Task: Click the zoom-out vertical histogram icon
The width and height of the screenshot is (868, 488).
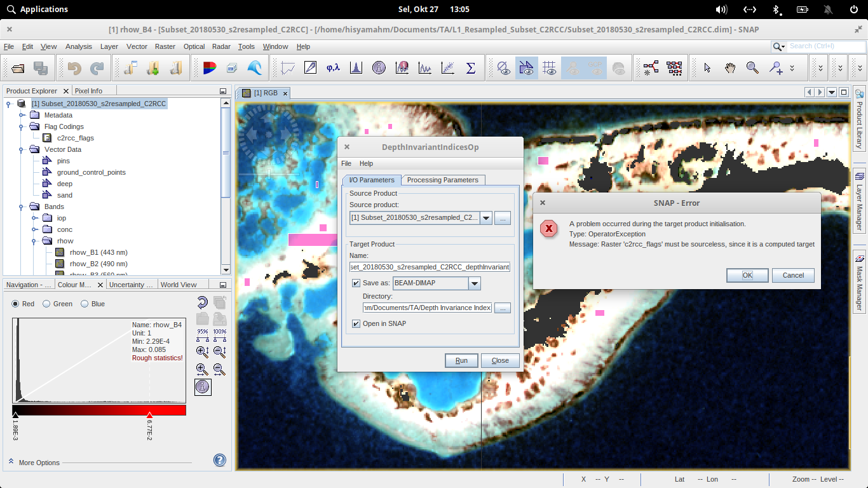Action: [220, 351]
